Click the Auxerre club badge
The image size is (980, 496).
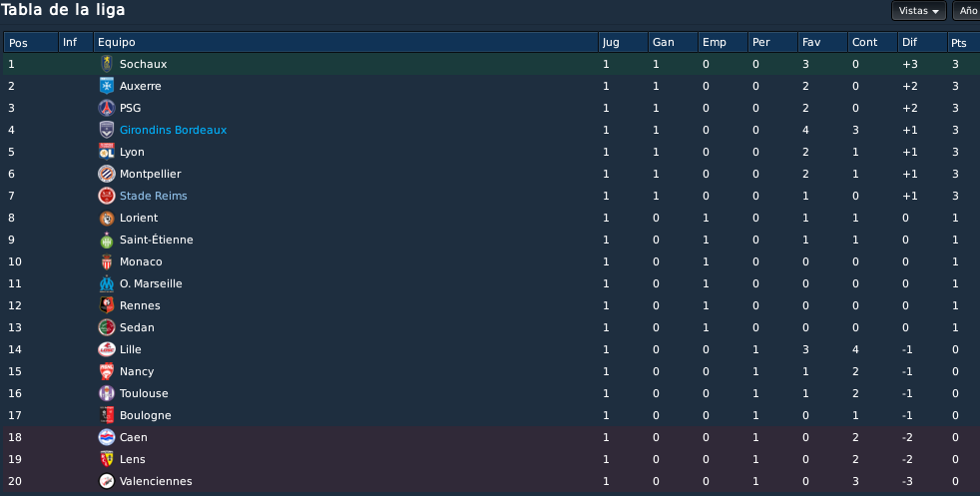pyautogui.click(x=106, y=86)
